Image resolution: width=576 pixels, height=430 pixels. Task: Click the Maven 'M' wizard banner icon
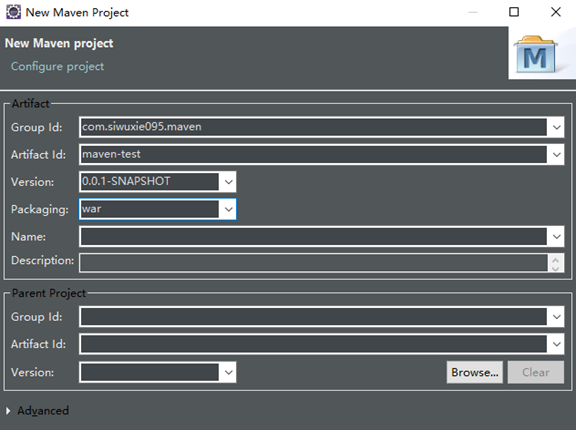click(x=535, y=54)
